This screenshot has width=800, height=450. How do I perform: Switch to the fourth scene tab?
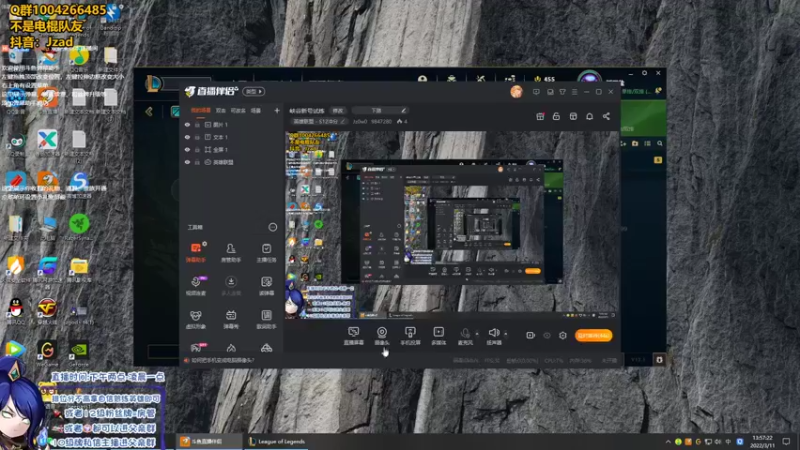(256, 110)
